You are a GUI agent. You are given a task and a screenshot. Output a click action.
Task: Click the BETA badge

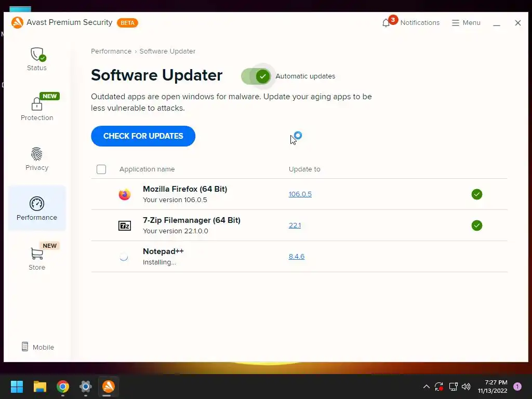coord(128,23)
